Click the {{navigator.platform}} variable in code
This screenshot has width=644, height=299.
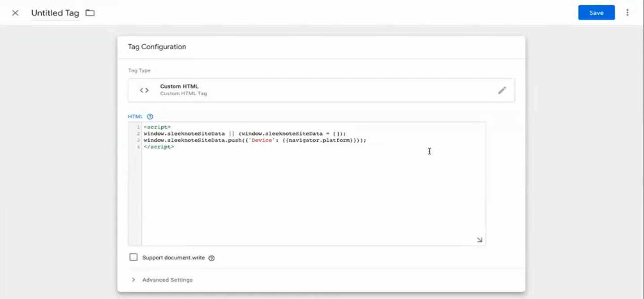pyautogui.click(x=319, y=140)
